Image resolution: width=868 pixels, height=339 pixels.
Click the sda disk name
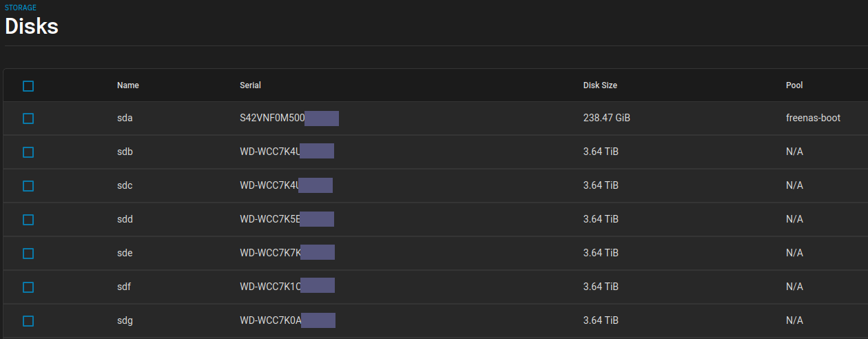coord(125,118)
